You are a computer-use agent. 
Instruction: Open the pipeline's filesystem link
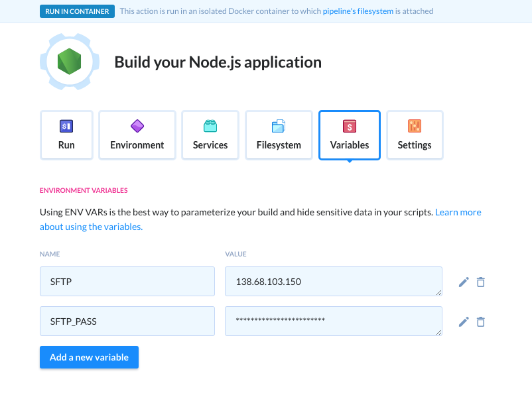[x=358, y=11]
